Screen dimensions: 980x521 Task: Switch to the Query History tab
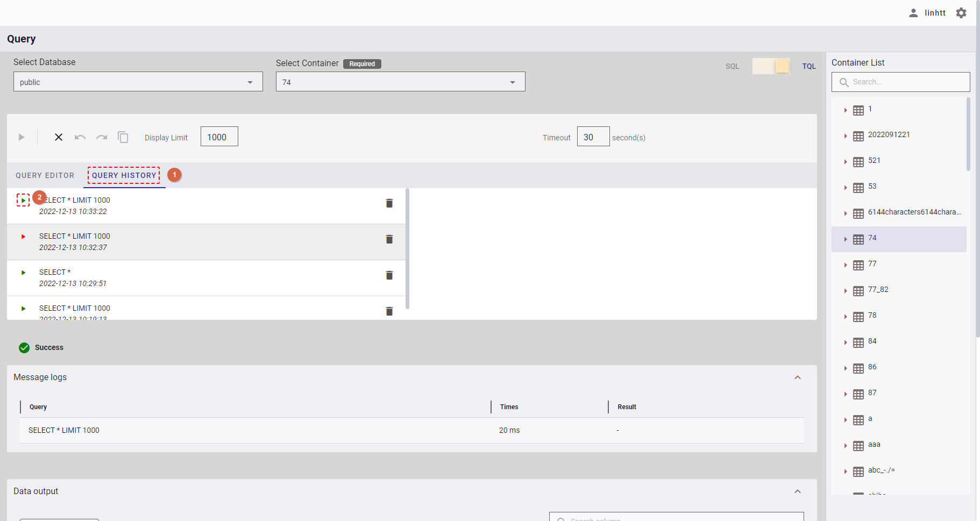click(x=124, y=175)
